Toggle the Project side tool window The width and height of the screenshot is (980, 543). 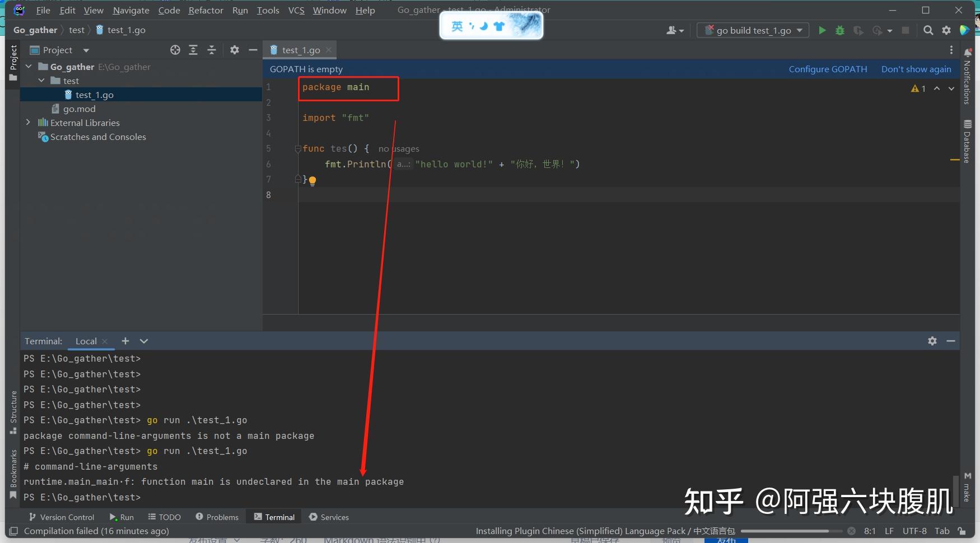[x=13, y=62]
